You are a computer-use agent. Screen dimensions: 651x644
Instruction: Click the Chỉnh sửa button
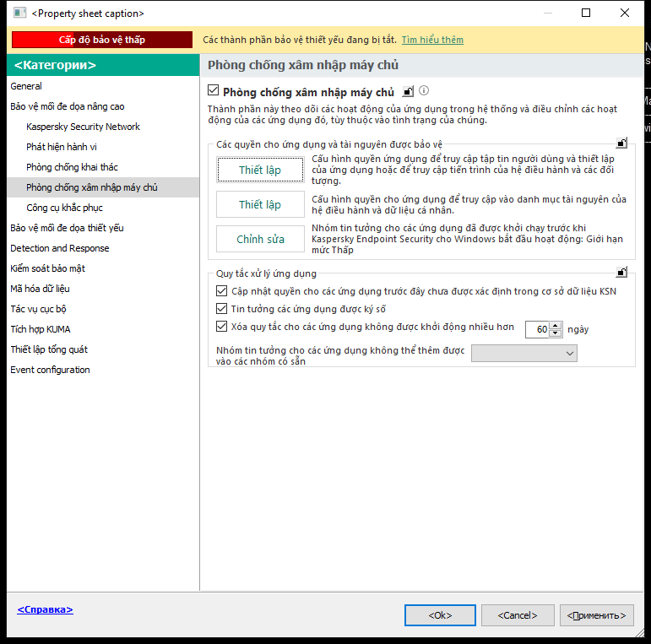(x=260, y=239)
